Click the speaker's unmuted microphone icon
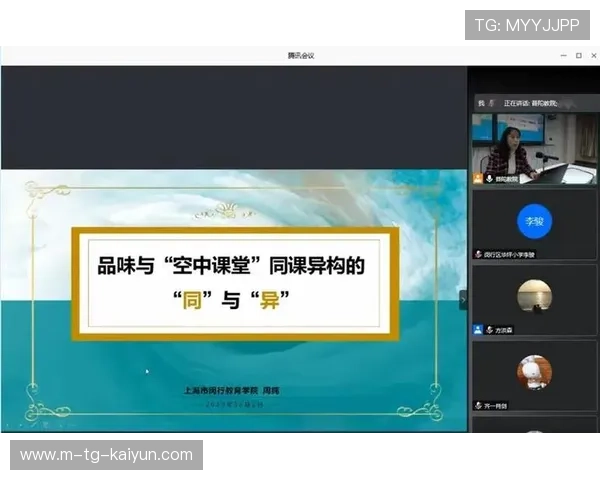This screenshot has height=480, width=600. tap(489, 178)
